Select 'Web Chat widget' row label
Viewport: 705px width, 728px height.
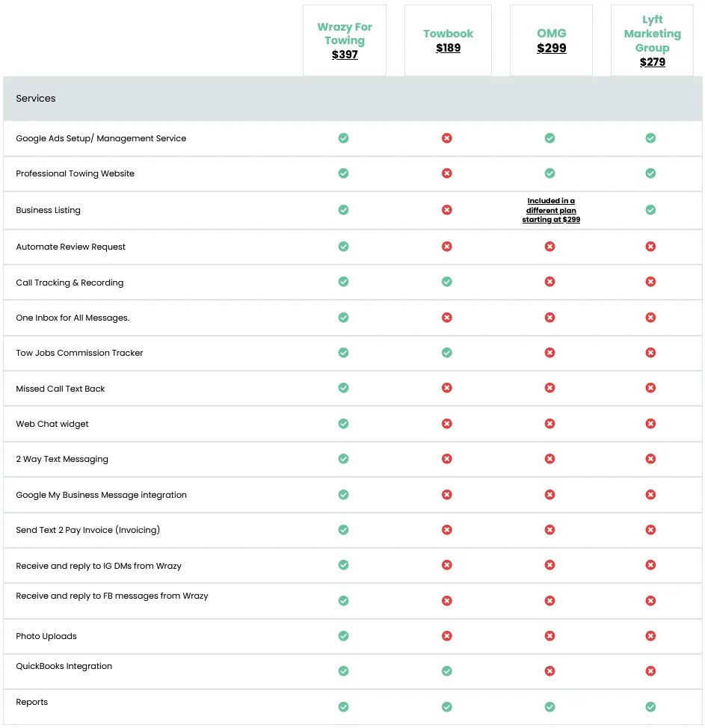coord(52,424)
